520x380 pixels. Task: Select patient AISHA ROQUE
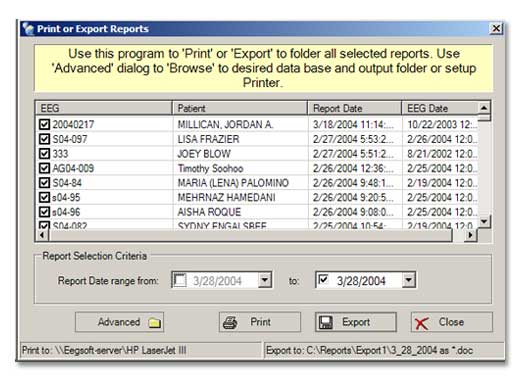(x=209, y=212)
